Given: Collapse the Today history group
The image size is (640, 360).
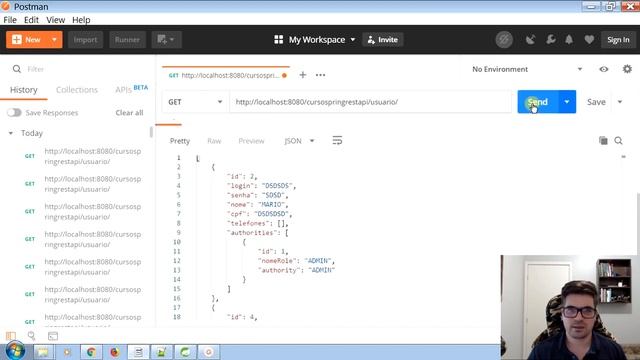Looking at the screenshot, I should point(11,133).
